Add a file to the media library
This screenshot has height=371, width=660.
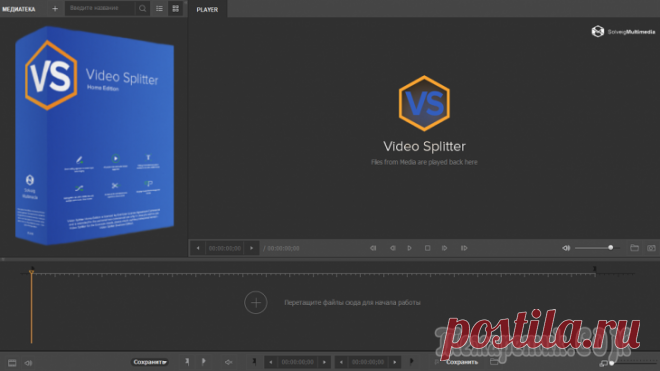[x=55, y=8]
